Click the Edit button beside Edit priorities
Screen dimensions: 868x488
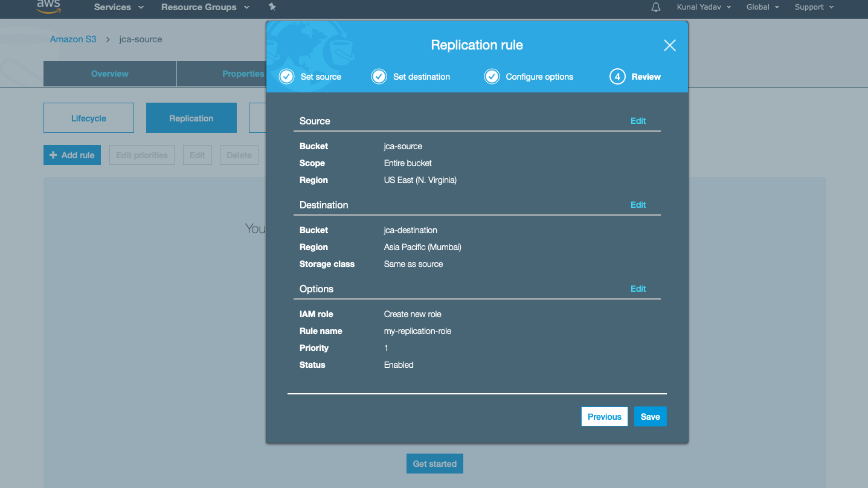click(198, 155)
